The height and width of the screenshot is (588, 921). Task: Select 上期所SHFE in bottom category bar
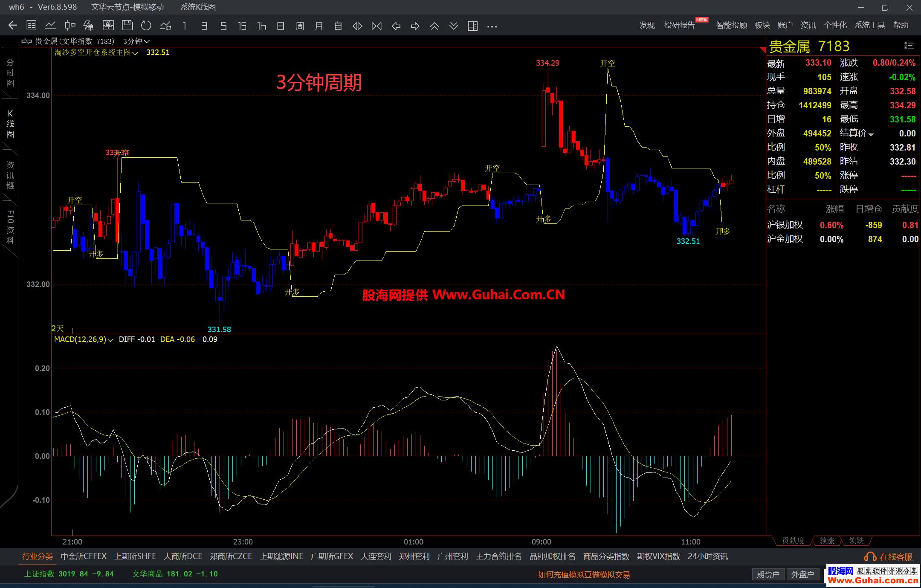coord(135,556)
